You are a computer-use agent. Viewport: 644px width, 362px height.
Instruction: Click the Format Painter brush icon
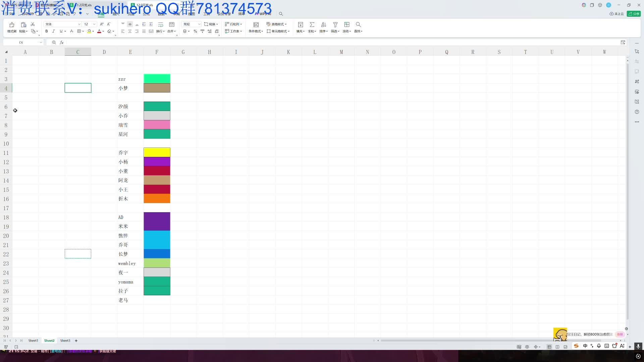click(x=12, y=25)
